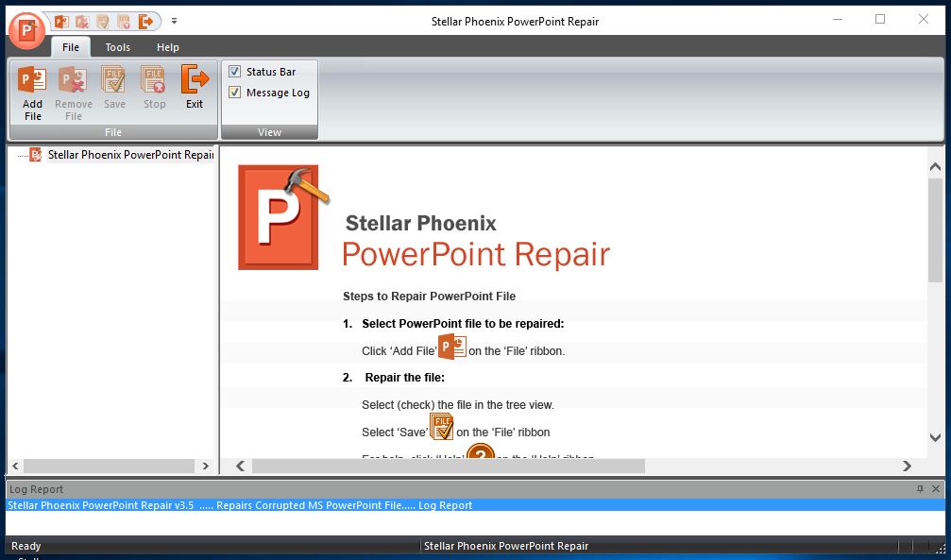
Task: Click the right arrow of the tree scrollbar
Action: [x=206, y=465]
